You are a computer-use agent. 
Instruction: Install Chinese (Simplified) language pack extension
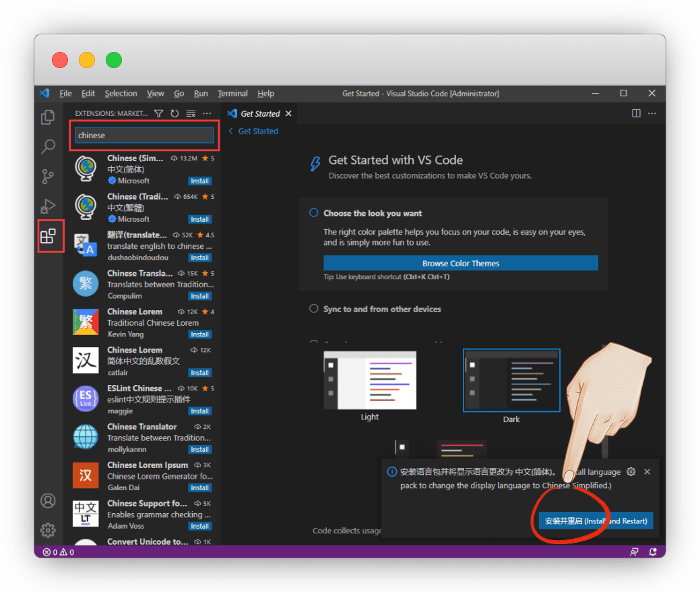coord(200,181)
